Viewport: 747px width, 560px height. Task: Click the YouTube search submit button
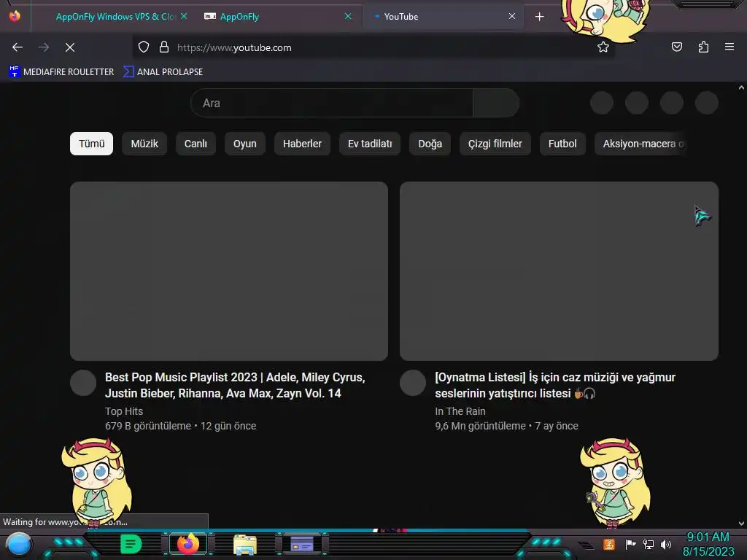pos(496,103)
